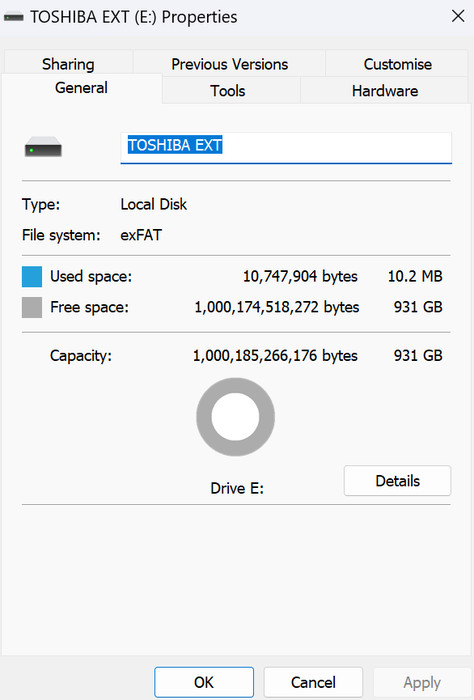Viewport: 474px width, 700px height.
Task: Open the Previous Versions tab
Action: tap(229, 64)
